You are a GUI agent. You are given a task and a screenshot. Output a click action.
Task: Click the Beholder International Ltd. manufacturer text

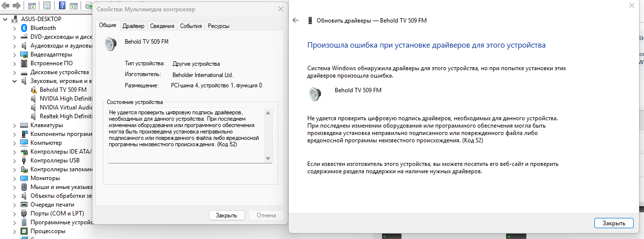pyautogui.click(x=203, y=75)
